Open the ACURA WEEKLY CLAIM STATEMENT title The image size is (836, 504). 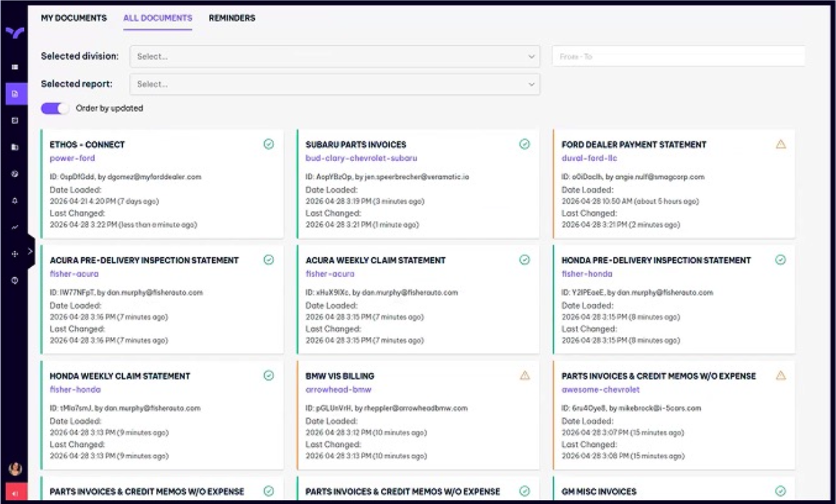pos(376,261)
